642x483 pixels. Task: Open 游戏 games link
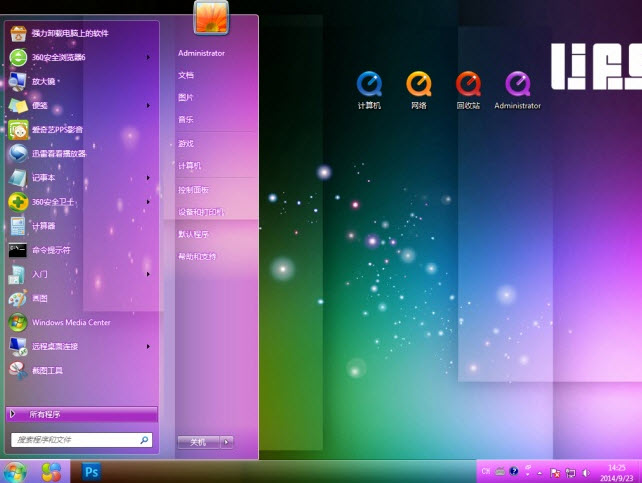(186, 144)
